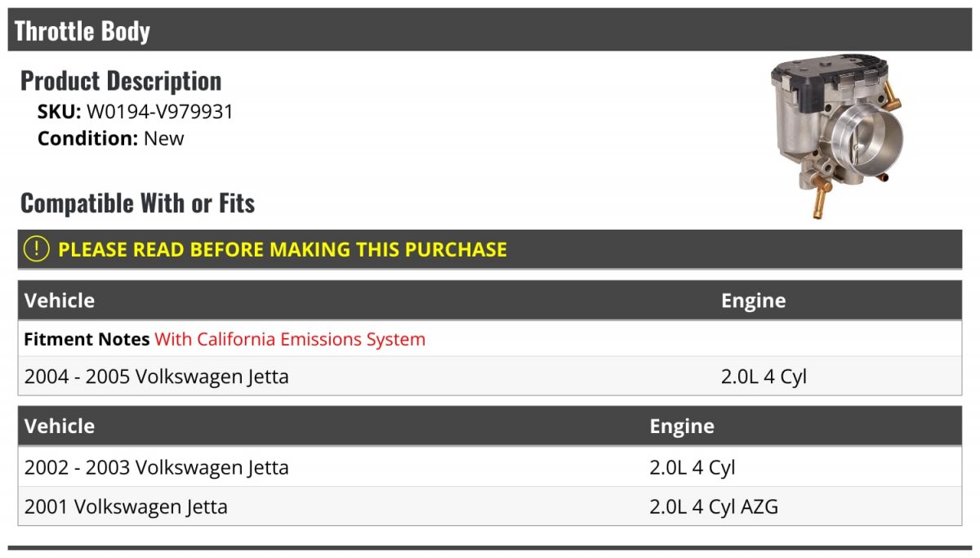Image resolution: width=980 pixels, height=558 pixels.
Task: Select the 2002 - 2003 Volkswagen Jetta row
Action: coord(156,468)
